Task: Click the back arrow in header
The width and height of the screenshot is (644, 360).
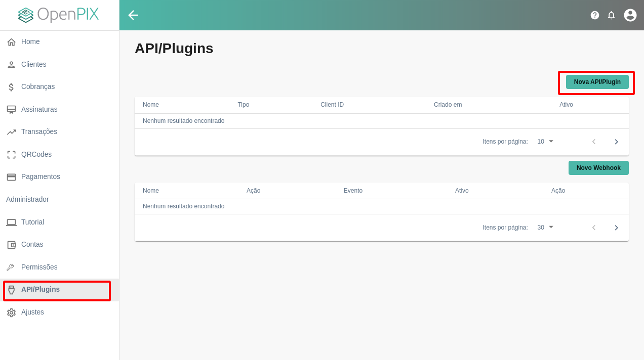Action: click(133, 15)
